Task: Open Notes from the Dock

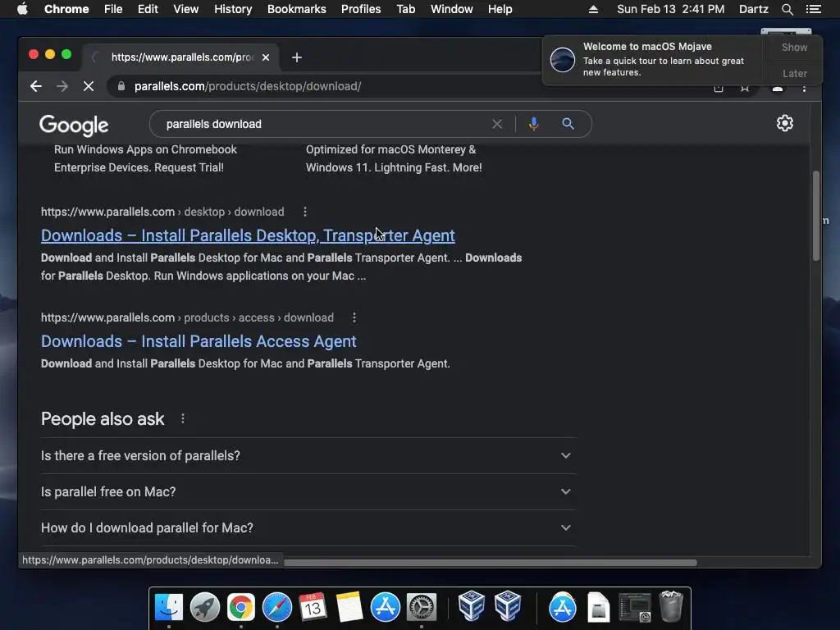Action: pyautogui.click(x=349, y=608)
